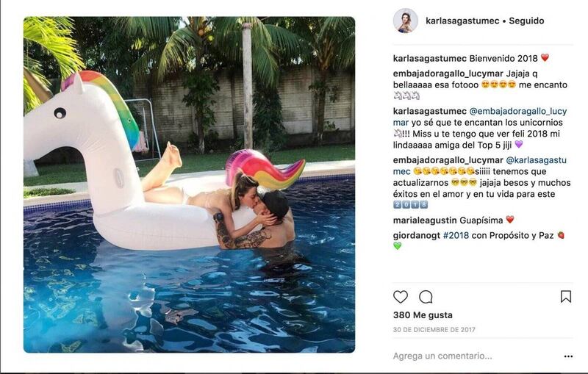The height and width of the screenshot is (374, 588).
Task: Open karlasagastumec username in reply comment
Action: point(430,111)
